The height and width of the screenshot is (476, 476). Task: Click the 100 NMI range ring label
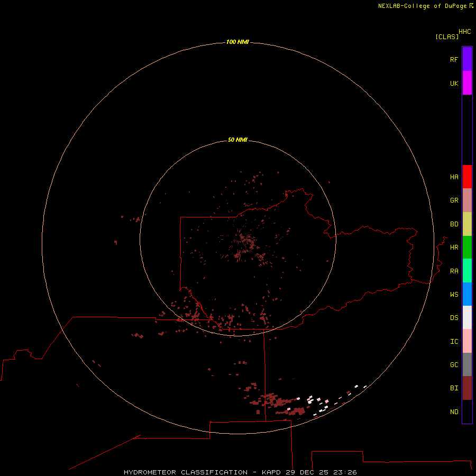(237, 42)
